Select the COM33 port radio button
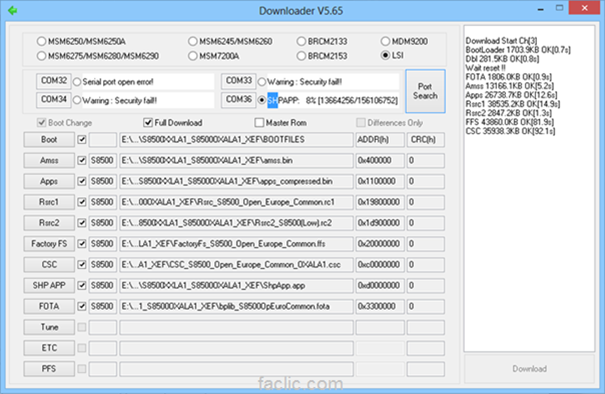This screenshot has height=394, width=605. pos(262,82)
